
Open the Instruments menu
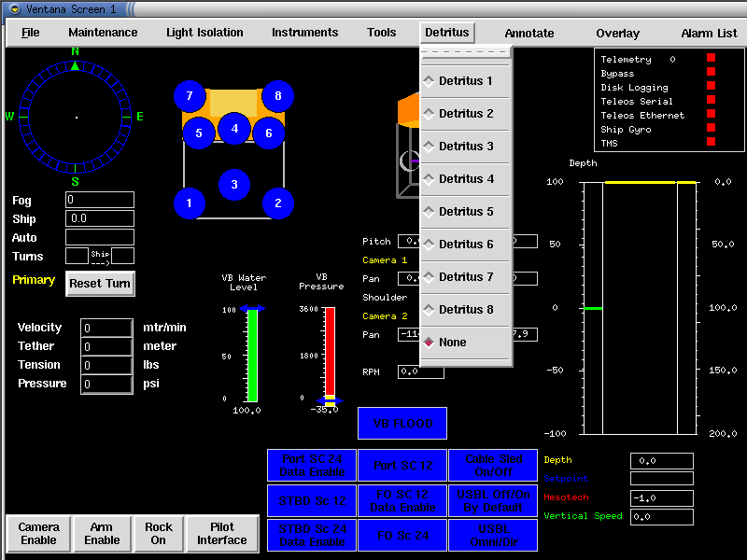pos(305,33)
